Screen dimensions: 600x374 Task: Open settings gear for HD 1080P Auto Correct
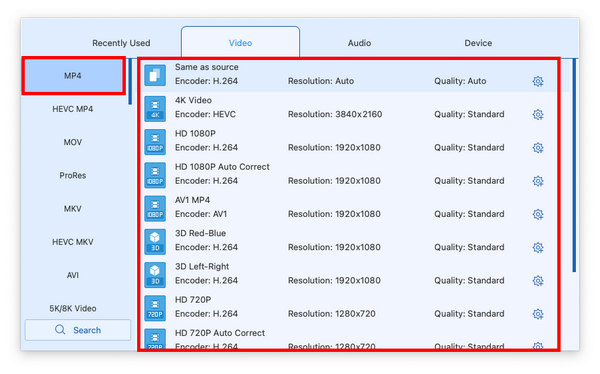[538, 181]
